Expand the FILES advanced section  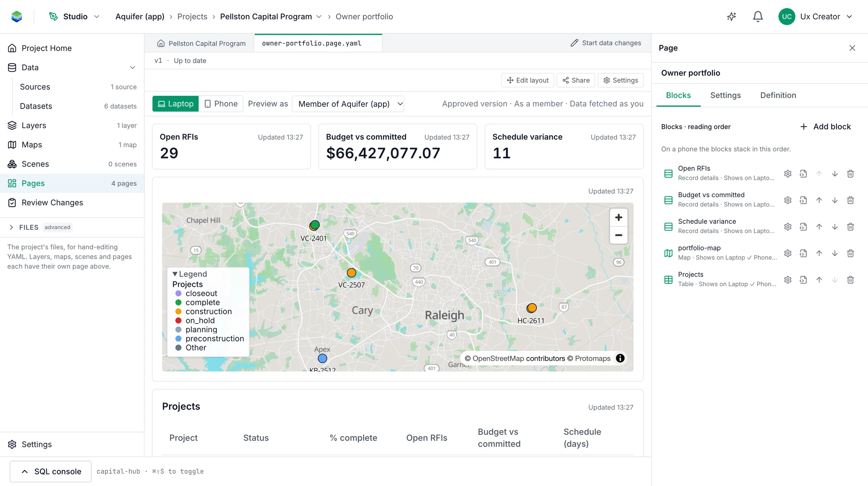pyautogui.click(x=11, y=227)
